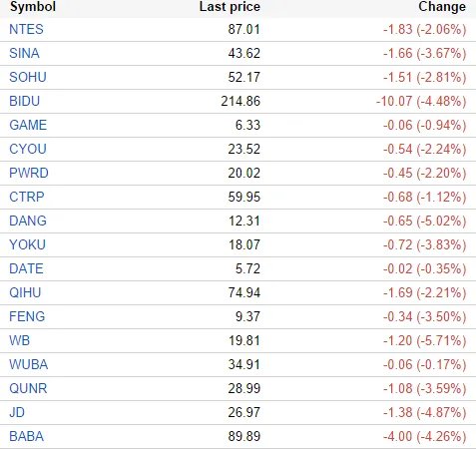Open the QIHU symbol link
The height and width of the screenshot is (450, 476).
click(x=25, y=292)
